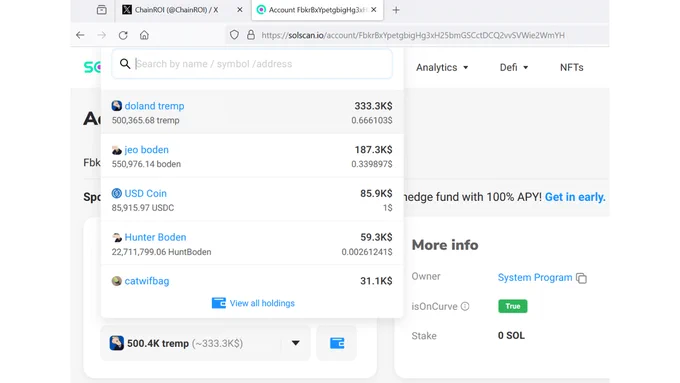
Task: Open the jeo boden token link
Action: click(147, 150)
